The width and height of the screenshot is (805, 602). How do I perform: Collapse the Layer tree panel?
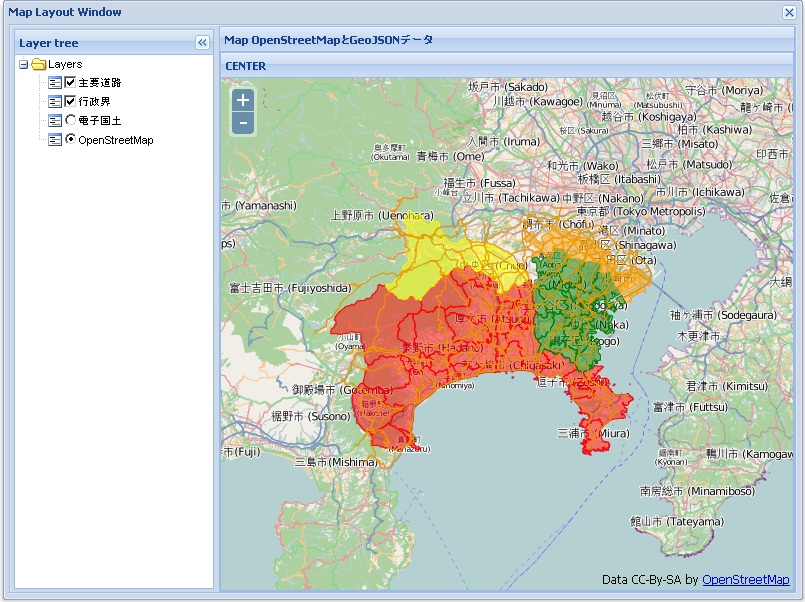(201, 43)
